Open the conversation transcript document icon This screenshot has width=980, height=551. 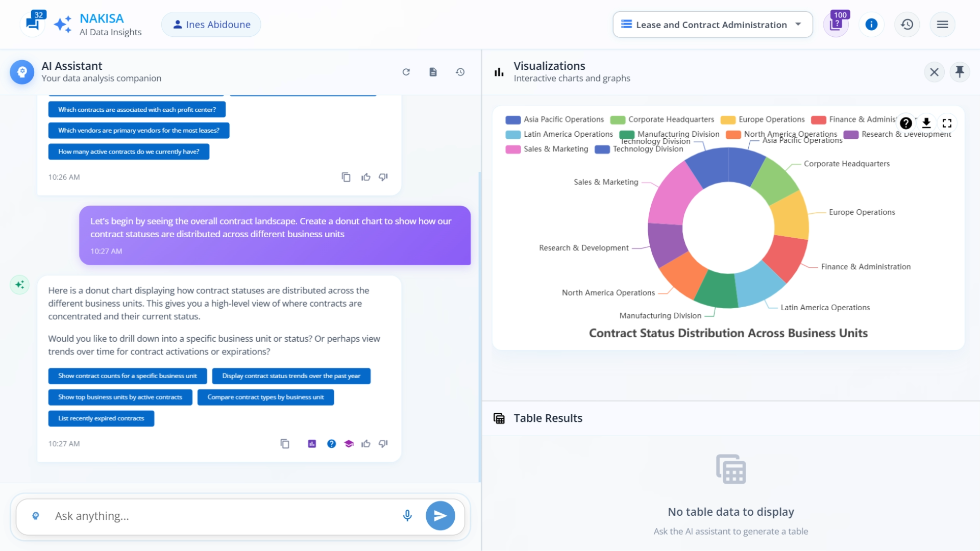(433, 72)
